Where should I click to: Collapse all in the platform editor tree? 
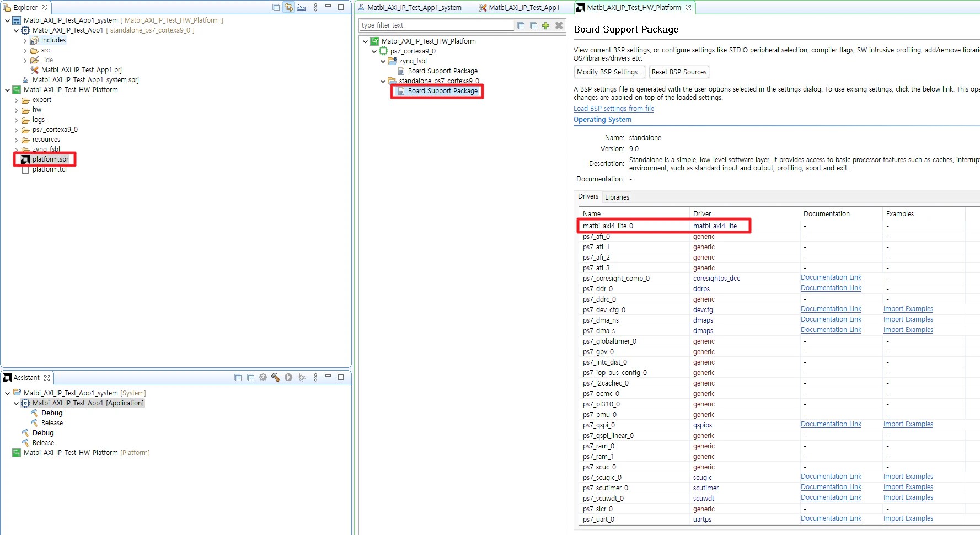click(521, 25)
